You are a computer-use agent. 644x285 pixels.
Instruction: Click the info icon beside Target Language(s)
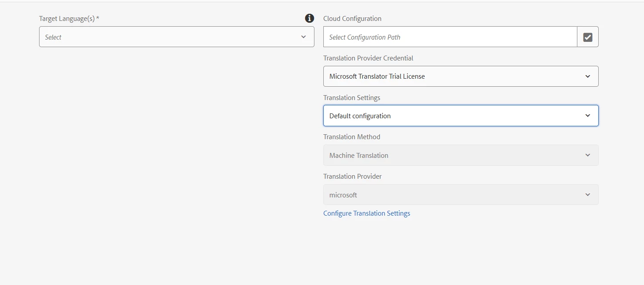point(310,18)
